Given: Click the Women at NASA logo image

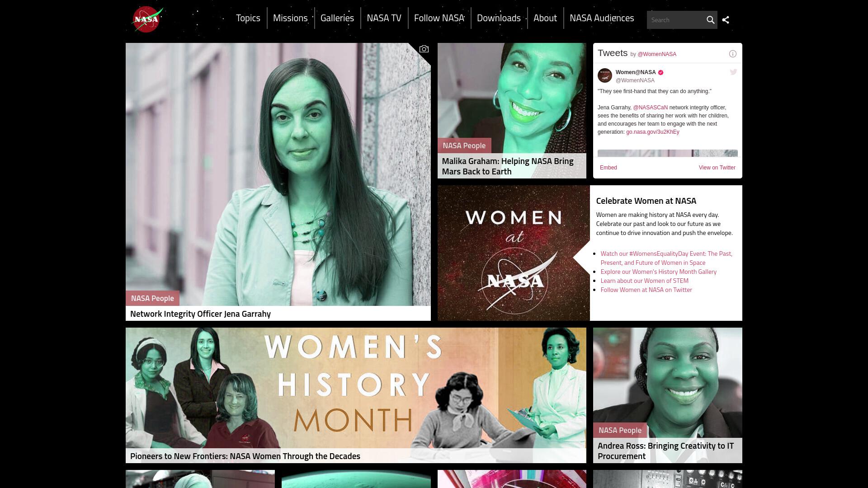Looking at the screenshot, I should [514, 253].
